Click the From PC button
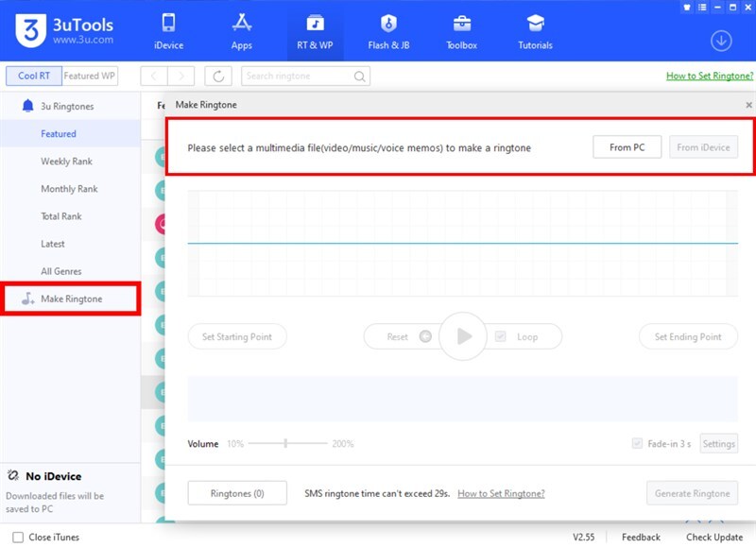 (627, 147)
